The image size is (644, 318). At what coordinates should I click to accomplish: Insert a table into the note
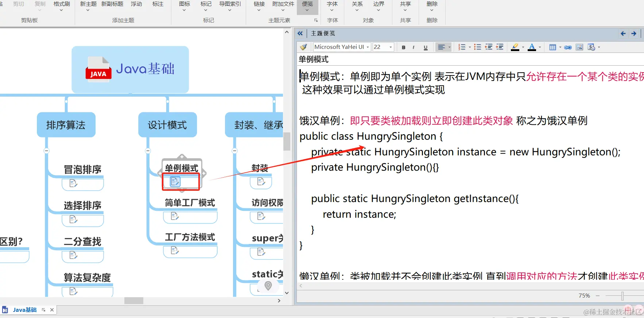click(x=553, y=47)
